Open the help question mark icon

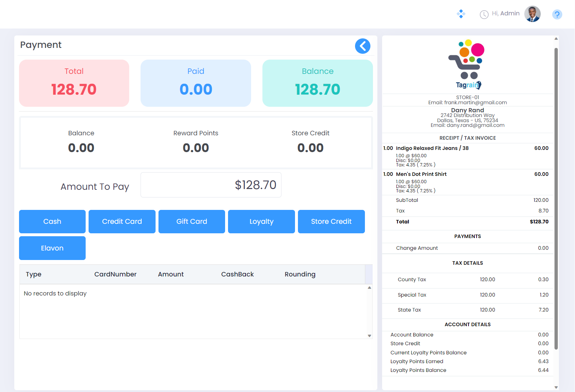[557, 14]
